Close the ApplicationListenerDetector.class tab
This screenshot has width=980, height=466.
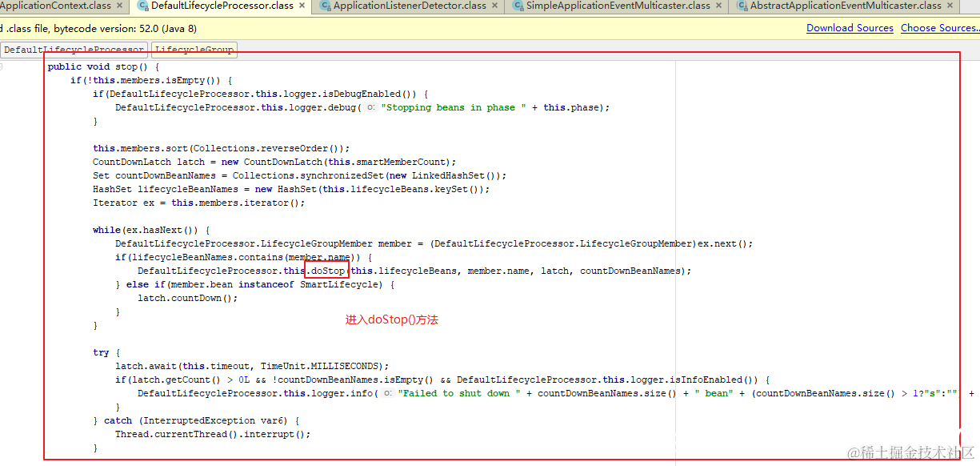pyautogui.click(x=495, y=6)
